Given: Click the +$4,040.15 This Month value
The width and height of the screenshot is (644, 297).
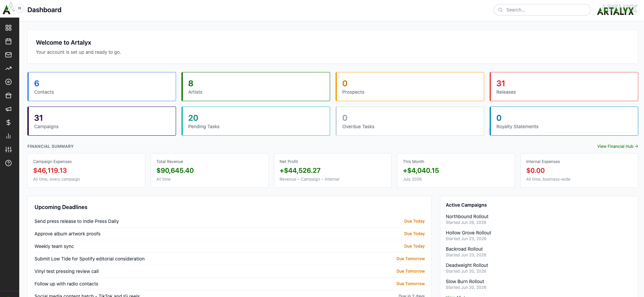Looking at the screenshot, I should pos(421,170).
